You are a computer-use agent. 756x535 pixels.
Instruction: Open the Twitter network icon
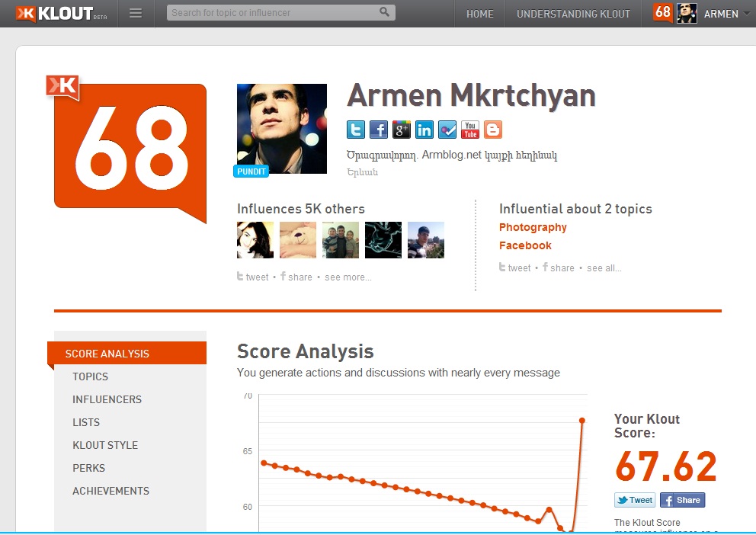356,130
